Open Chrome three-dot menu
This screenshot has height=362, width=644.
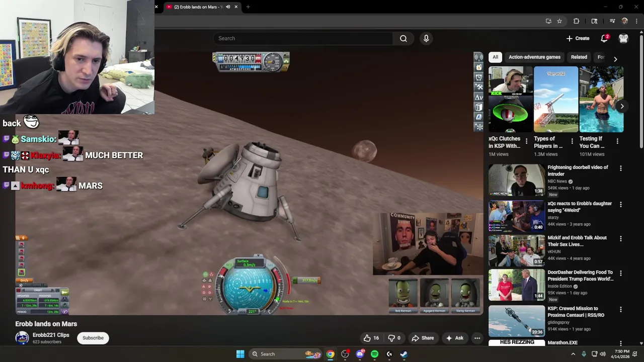coord(636,21)
